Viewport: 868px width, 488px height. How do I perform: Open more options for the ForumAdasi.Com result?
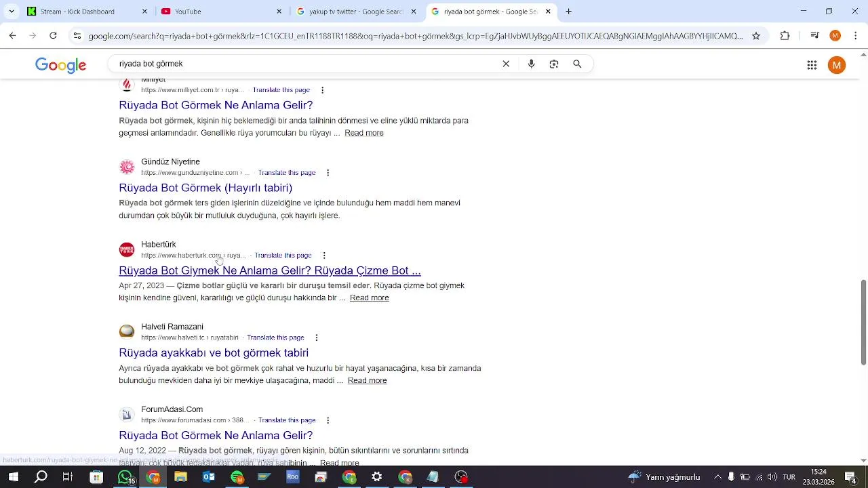(328, 420)
